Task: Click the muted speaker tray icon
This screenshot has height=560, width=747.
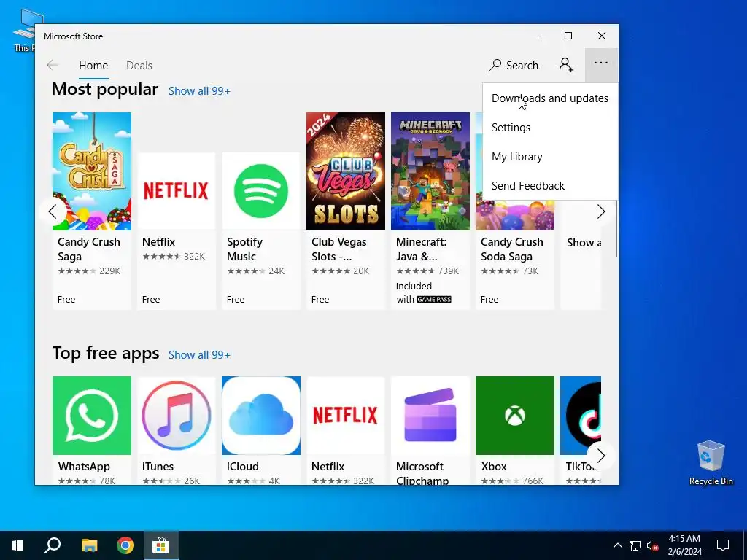Action: [652, 545]
